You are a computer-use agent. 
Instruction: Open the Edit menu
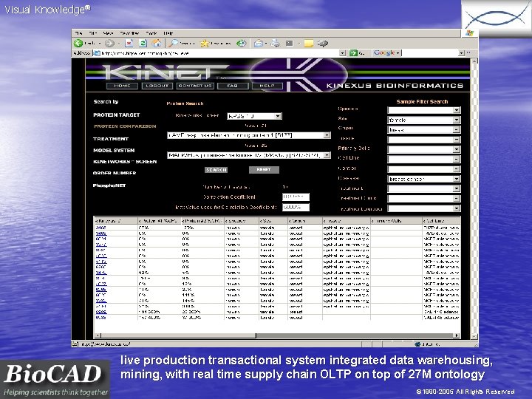(93, 33)
